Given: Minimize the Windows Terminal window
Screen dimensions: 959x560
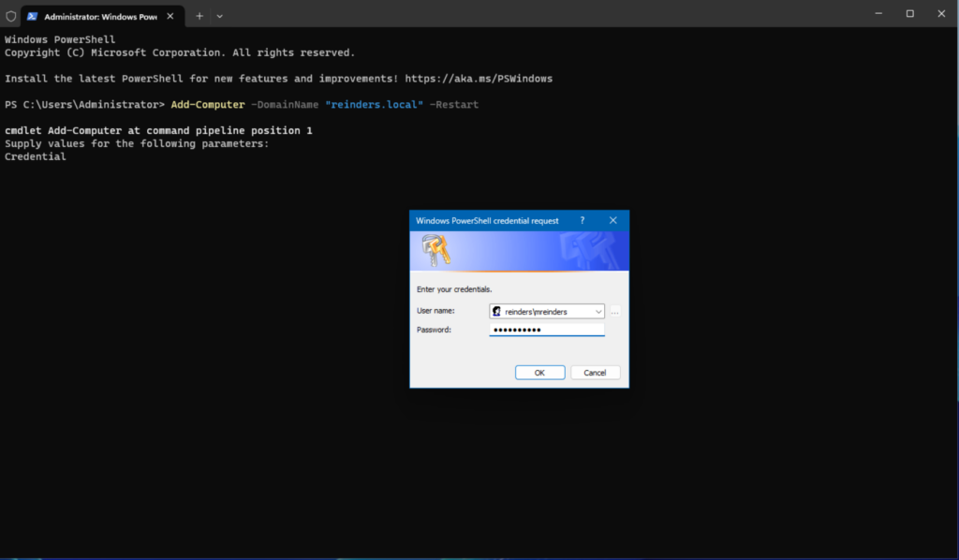Looking at the screenshot, I should click(x=878, y=13).
